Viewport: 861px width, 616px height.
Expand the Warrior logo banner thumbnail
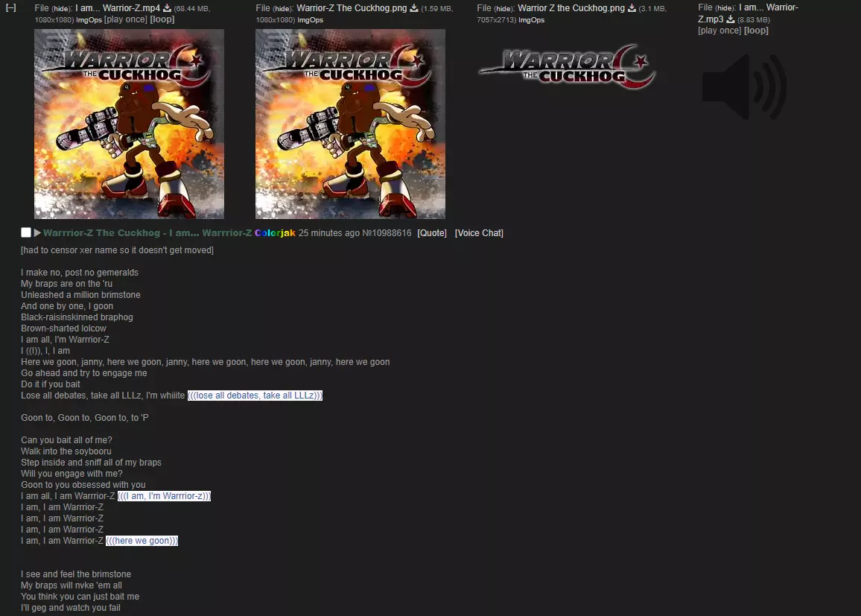(x=567, y=66)
